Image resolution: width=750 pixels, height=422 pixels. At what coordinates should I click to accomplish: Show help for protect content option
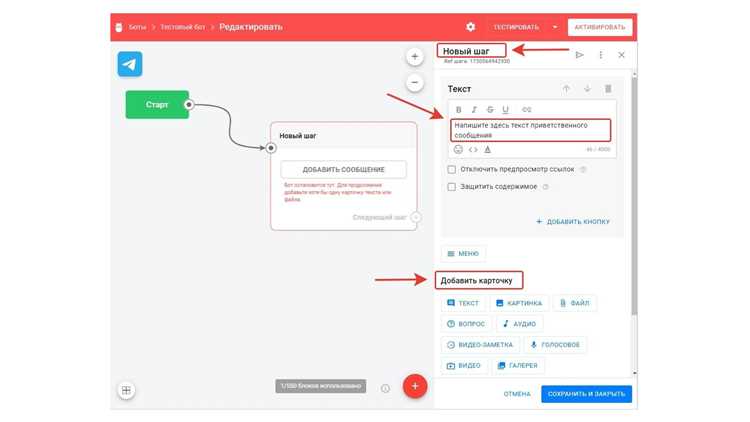545,187
